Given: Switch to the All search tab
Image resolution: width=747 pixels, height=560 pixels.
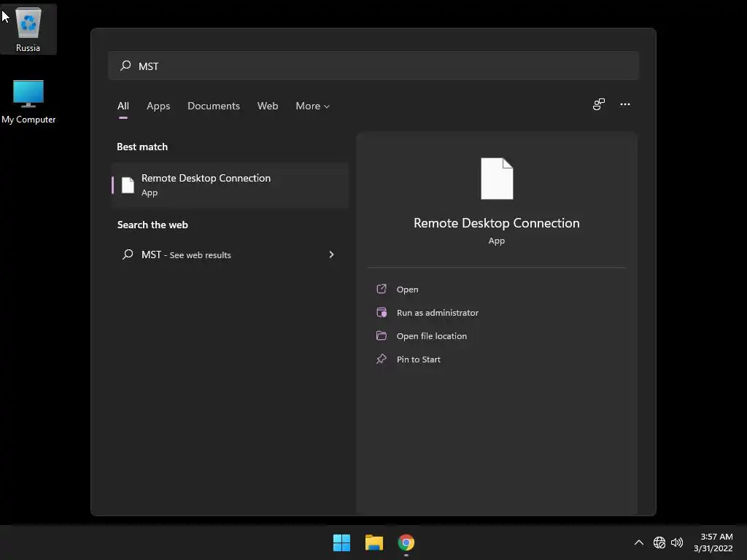Looking at the screenshot, I should 123,106.
